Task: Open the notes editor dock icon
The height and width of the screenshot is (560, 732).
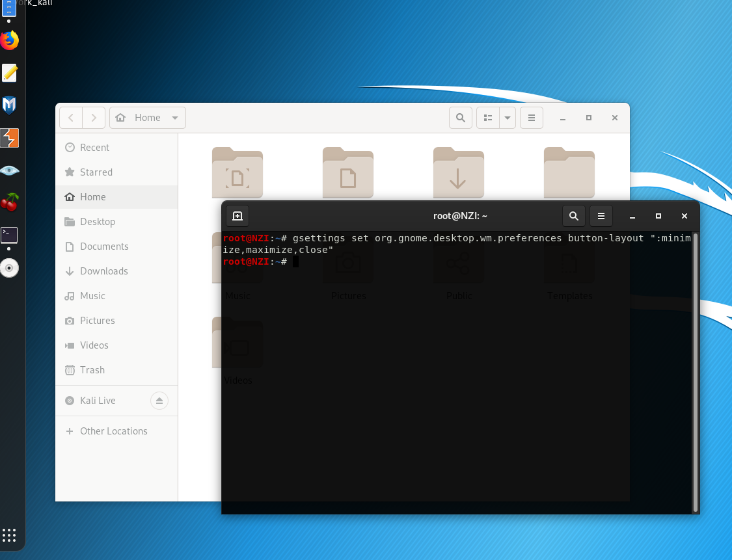Action: 9,73
